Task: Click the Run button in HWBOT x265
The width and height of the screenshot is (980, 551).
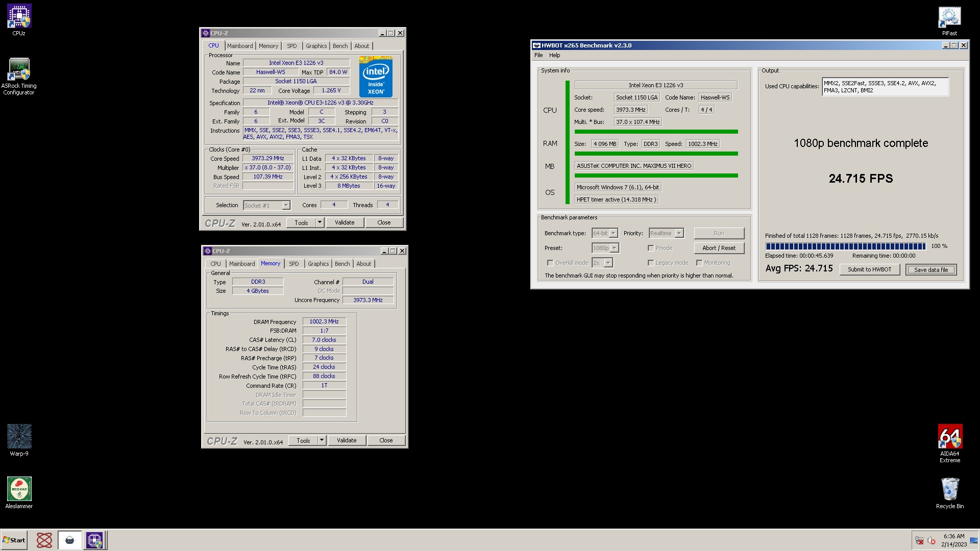Action: coord(719,233)
